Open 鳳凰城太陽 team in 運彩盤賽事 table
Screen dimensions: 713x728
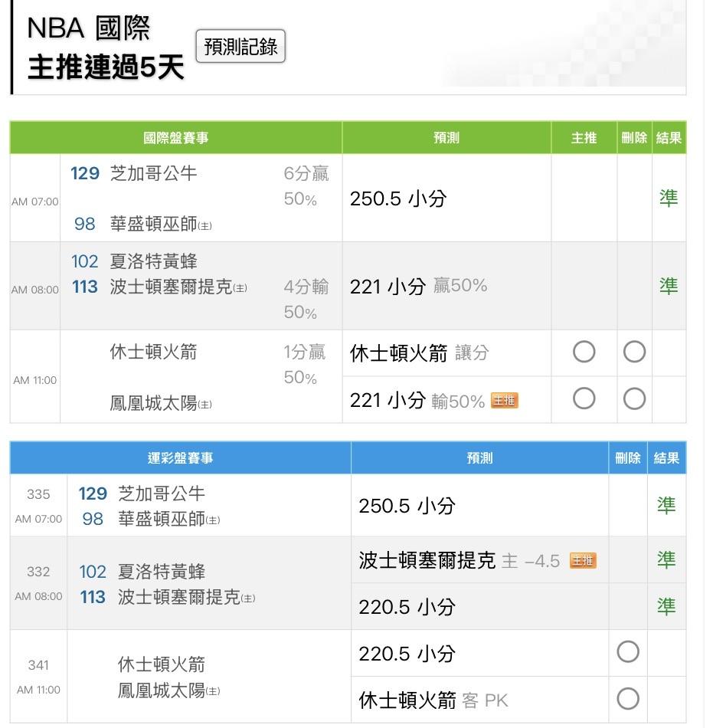(x=162, y=690)
